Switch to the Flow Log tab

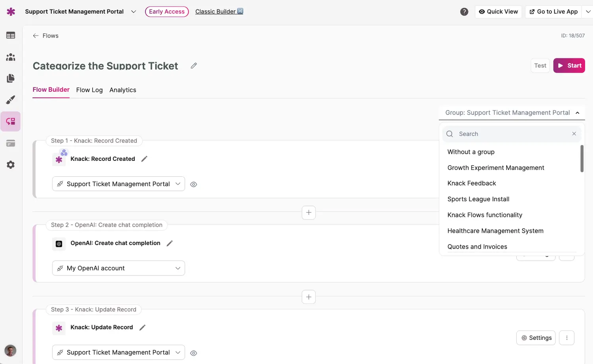(x=89, y=90)
